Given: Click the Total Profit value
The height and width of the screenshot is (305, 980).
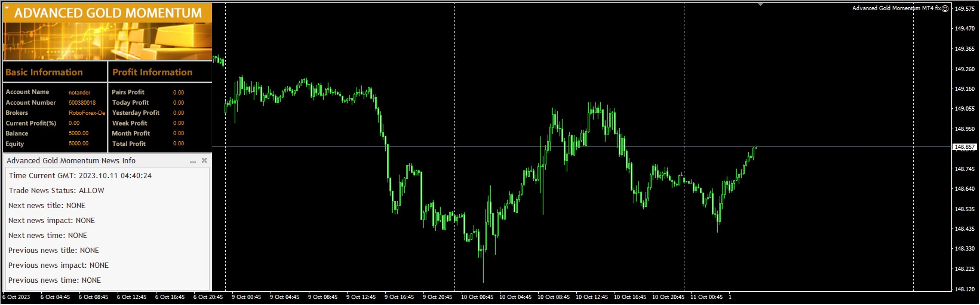Looking at the screenshot, I should click(x=179, y=144).
